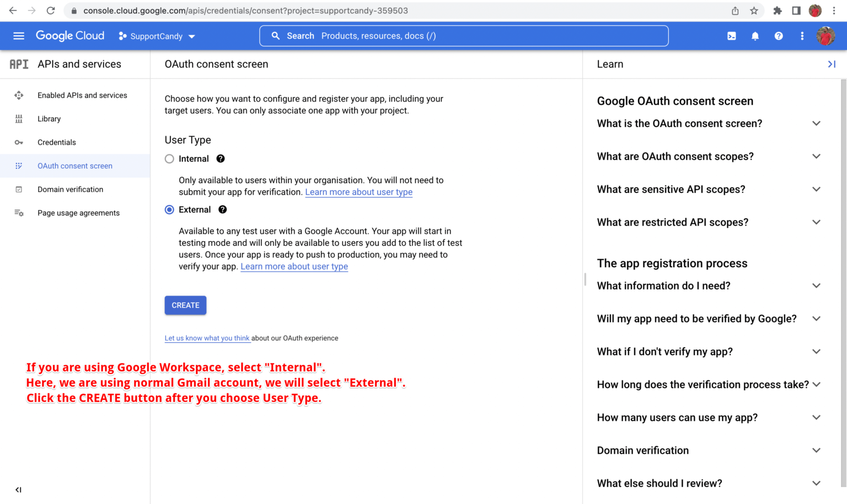The height and width of the screenshot is (504, 847).
Task: Click the CREATE button
Action: tap(185, 305)
